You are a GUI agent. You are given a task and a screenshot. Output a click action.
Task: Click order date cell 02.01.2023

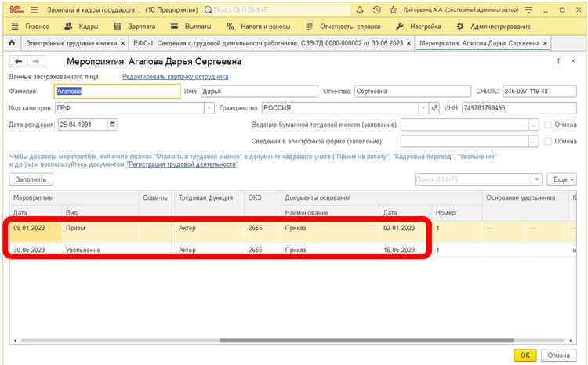tap(399, 228)
